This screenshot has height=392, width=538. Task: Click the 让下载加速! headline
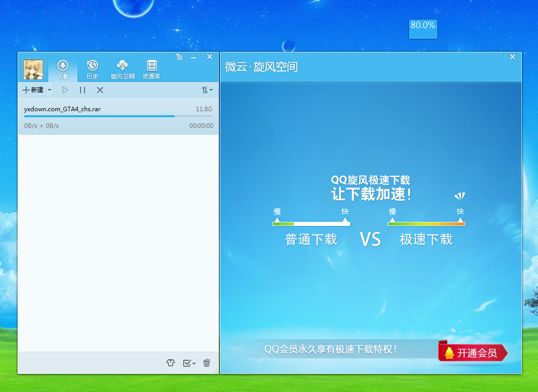tap(371, 194)
